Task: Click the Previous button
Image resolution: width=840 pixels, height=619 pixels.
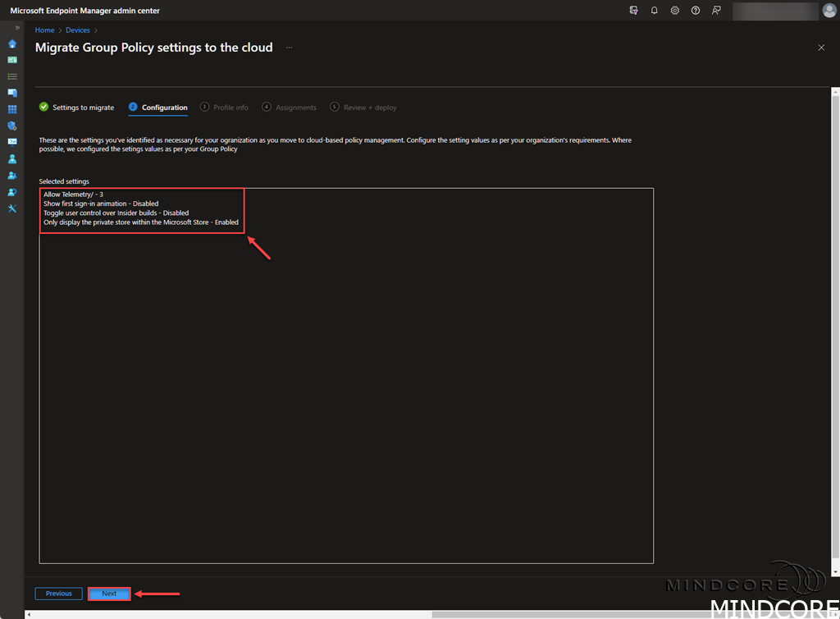Action: 58,594
